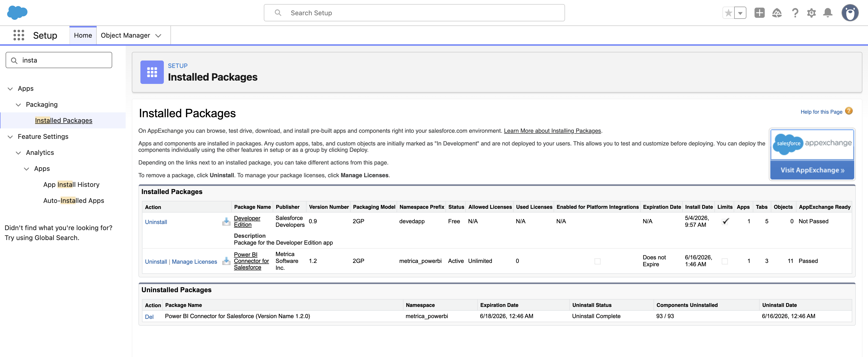Click the 'Unlimited' allowed licenses value
This screenshot has height=357, width=868.
point(480,261)
